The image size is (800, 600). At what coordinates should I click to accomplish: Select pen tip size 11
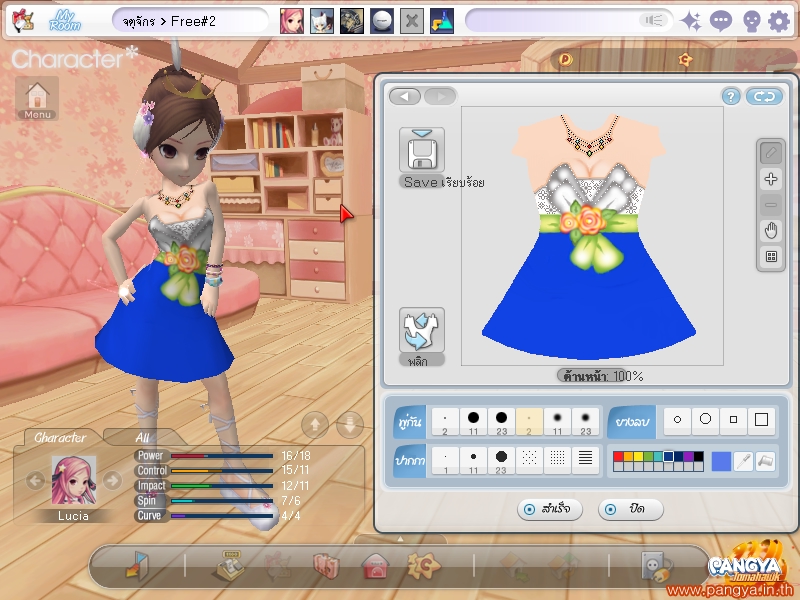click(x=473, y=460)
